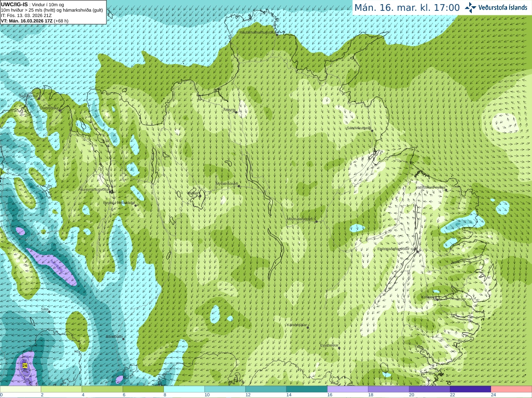The height and width of the screenshot is (398, 532).
Task: Pick the 14–16 m/s dark teal swatch
Action: pos(307,389)
